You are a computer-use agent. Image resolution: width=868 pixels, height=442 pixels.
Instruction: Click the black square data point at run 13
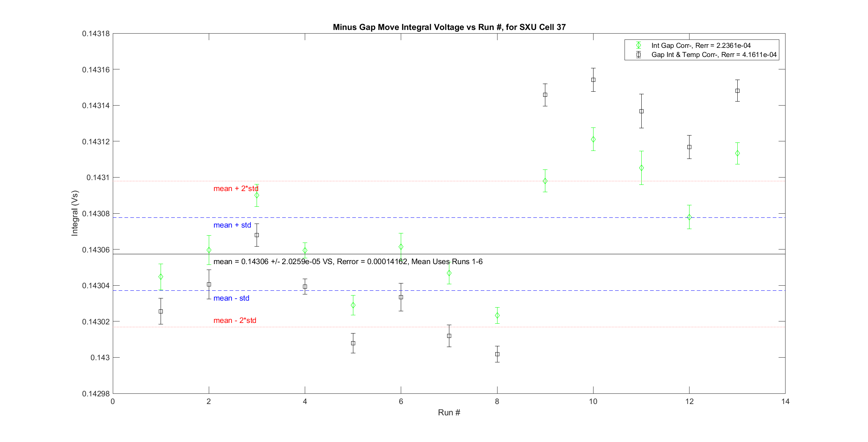[x=737, y=91]
